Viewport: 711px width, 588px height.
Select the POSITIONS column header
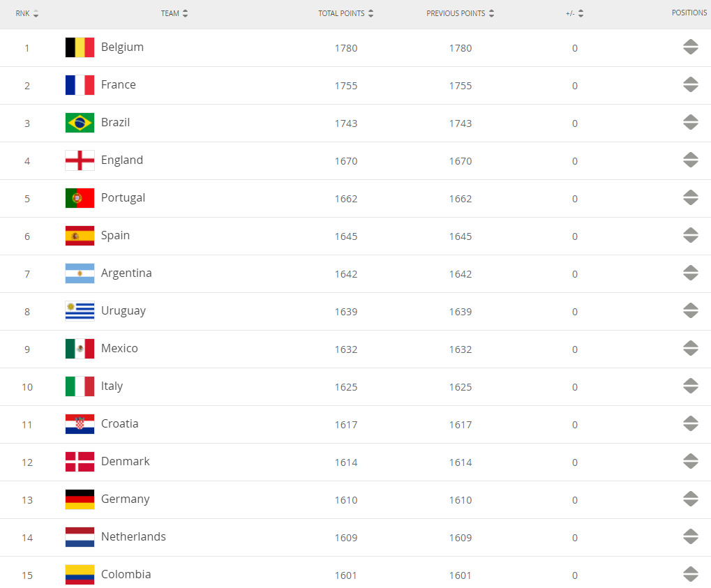tap(689, 12)
